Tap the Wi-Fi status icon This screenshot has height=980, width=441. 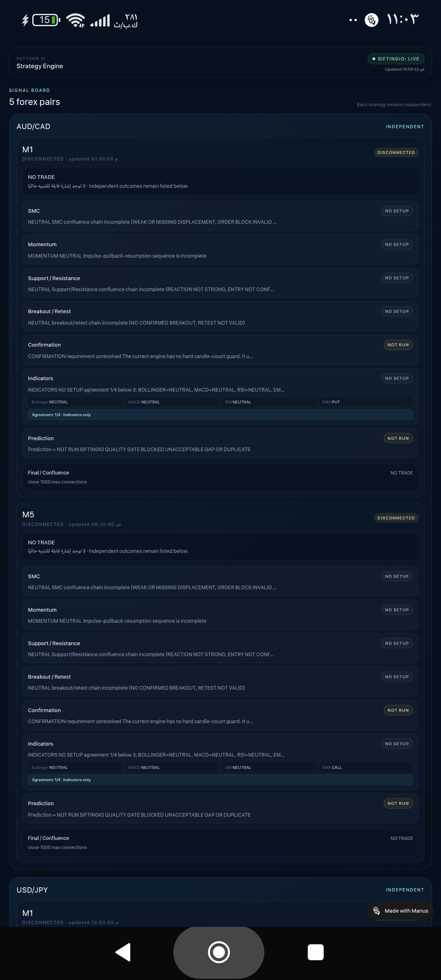pos(76,20)
